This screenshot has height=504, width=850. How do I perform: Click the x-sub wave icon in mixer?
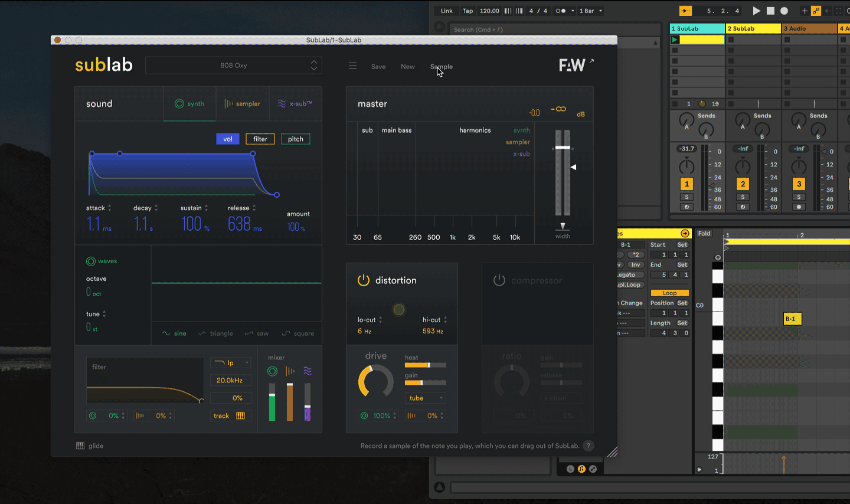pyautogui.click(x=308, y=371)
